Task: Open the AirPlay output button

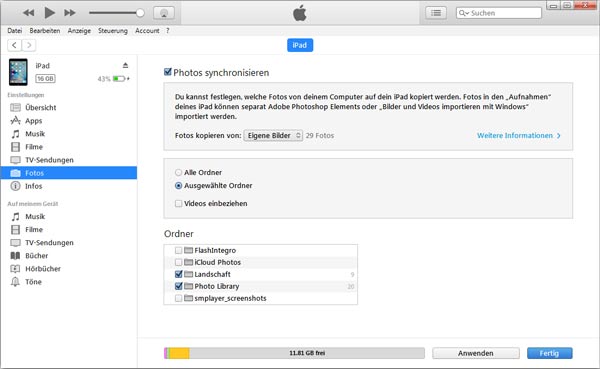Action: click(x=164, y=13)
